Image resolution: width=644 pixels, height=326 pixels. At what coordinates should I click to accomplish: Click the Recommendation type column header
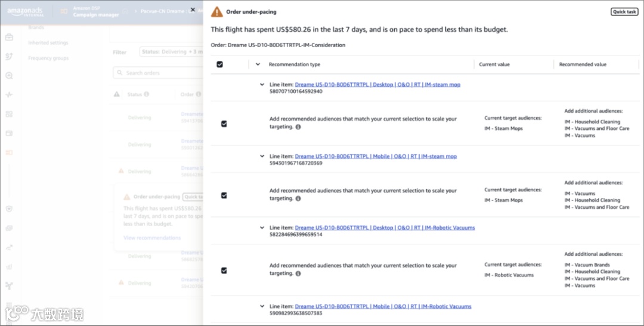tap(294, 64)
